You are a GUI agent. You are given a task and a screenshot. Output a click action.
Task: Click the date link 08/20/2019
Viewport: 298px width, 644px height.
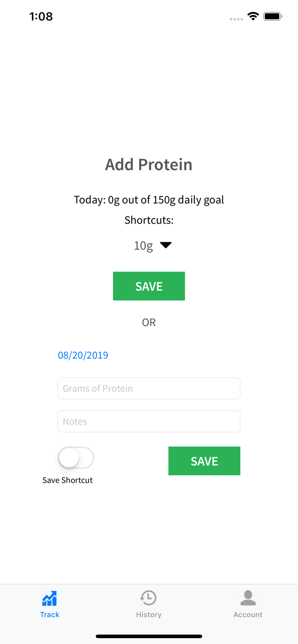pos(83,355)
